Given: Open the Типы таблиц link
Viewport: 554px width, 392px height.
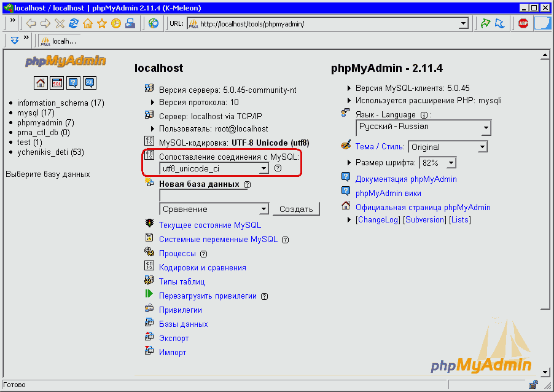Looking at the screenshot, I should pos(182,282).
